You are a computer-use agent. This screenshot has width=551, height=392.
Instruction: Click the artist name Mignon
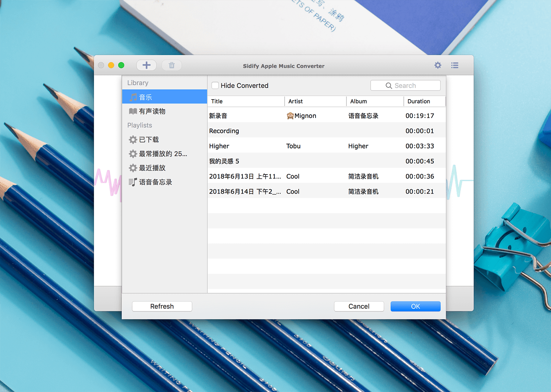coord(305,116)
